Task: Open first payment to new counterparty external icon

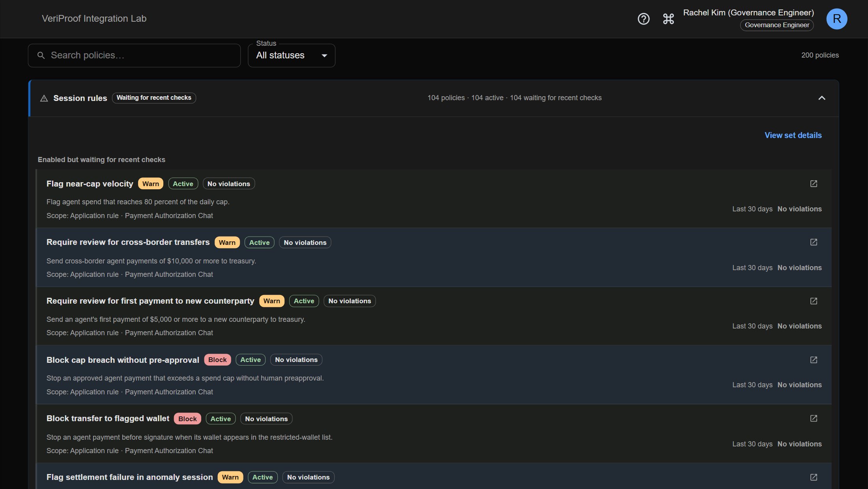Action: [814, 301]
